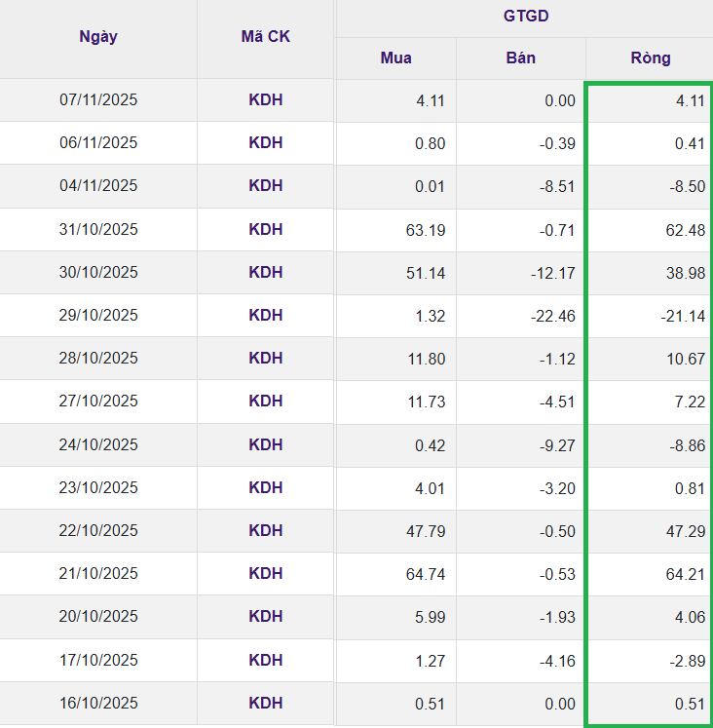Viewport: 713px width, 728px height.
Task: Click the Mã CK column header
Action: pyautogui.click(x=265, y=37)
